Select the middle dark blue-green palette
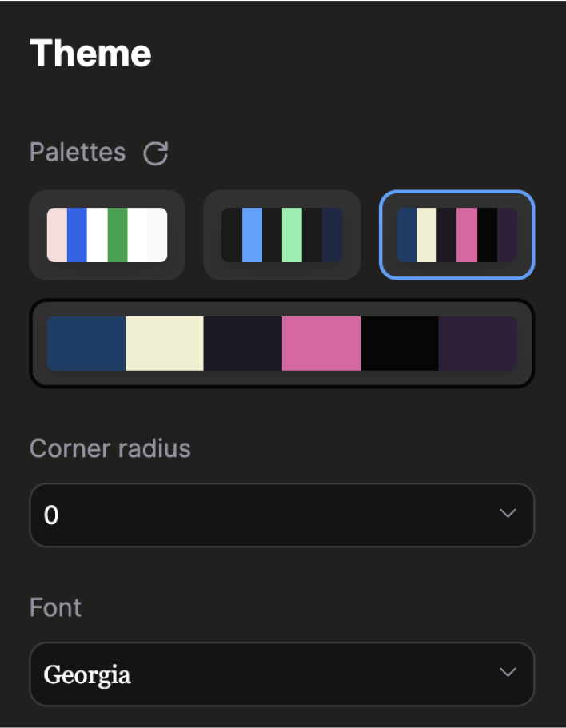 tap(281, 234)
